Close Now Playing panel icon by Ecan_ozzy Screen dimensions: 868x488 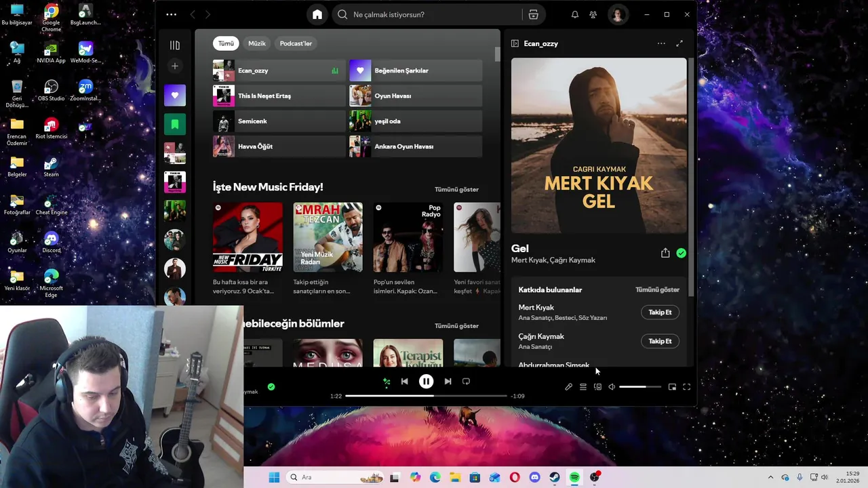click(515, 43)
